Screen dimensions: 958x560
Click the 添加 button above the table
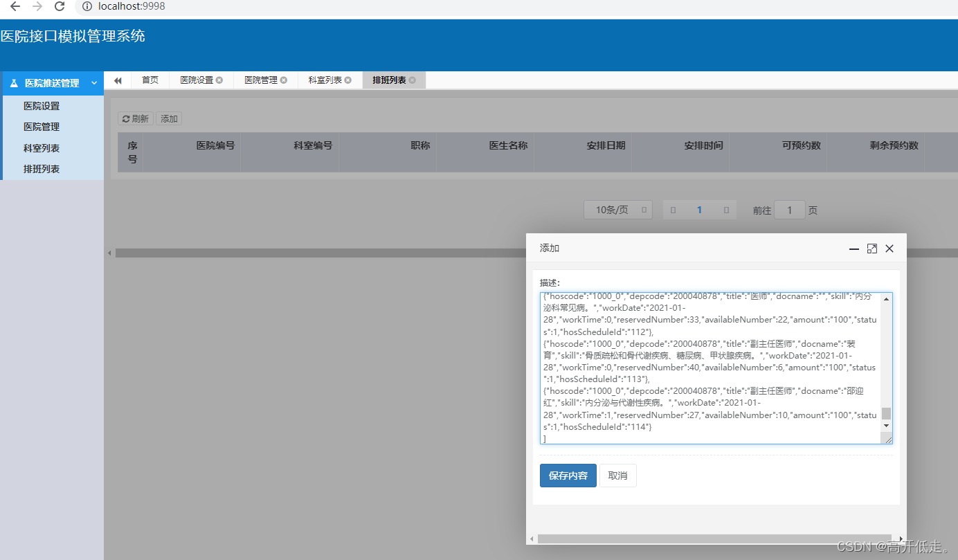(x=169, y=119)
